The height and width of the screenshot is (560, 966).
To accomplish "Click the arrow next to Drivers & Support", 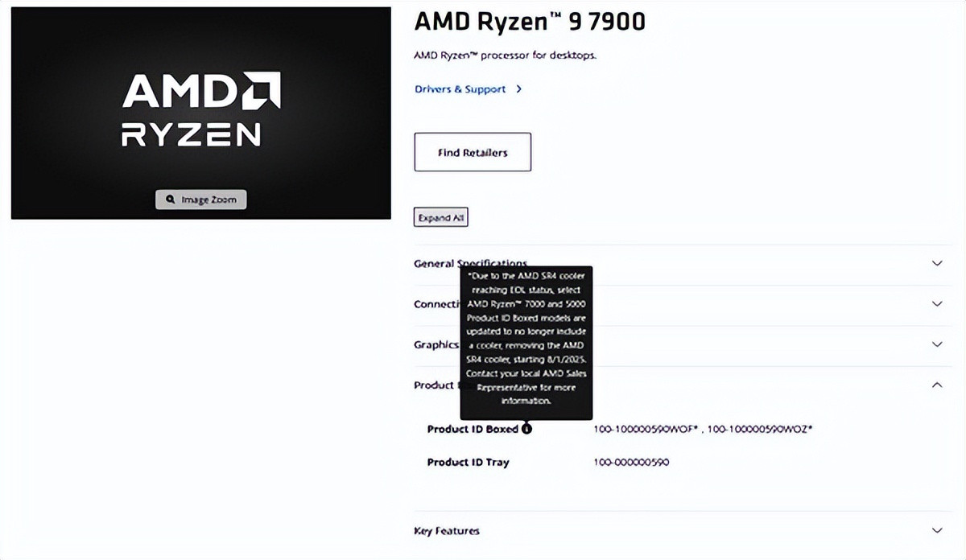I will [x=519, y=89].
